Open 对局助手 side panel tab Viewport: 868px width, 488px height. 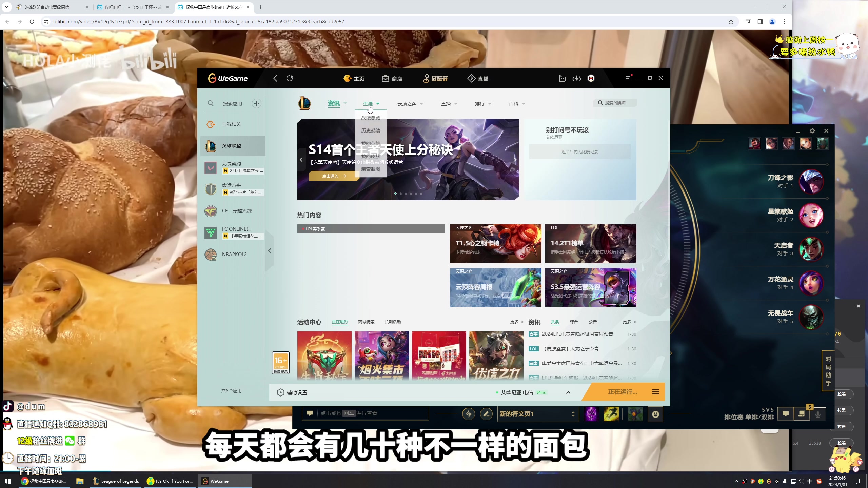click(x=828, y=371)
